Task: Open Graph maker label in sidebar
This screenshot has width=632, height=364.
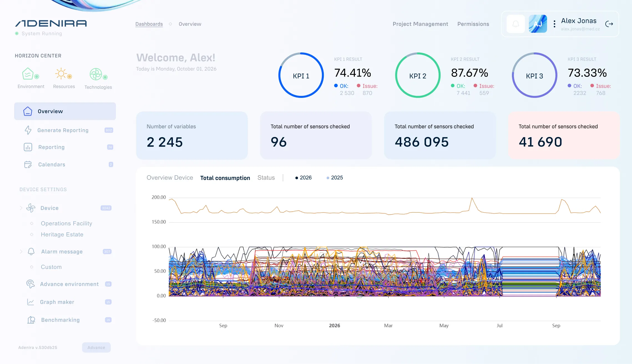Action: pyautogui.click(x=57, y=302)
